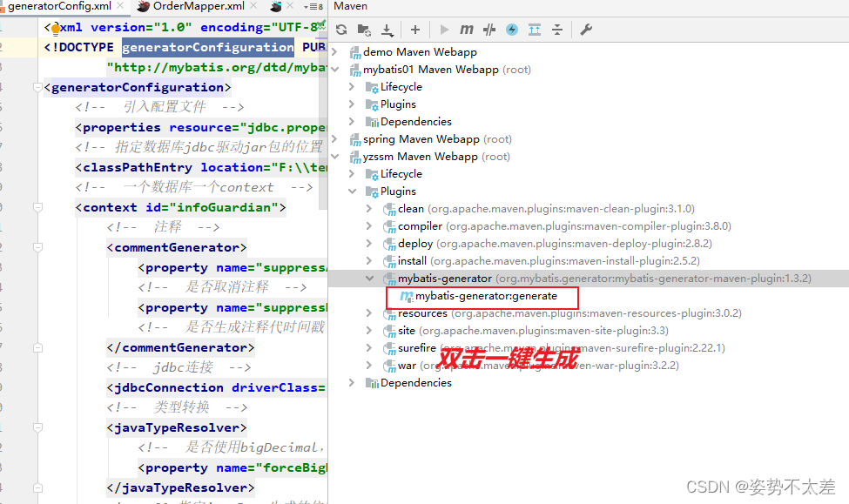The width and height of the screenshot is (849, 504).
Task: Click the war plugin icon
Action: click(389, 366)
